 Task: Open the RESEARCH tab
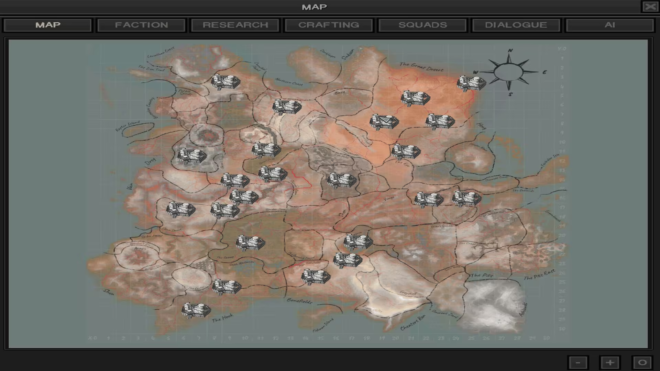click(x=235, y=25)
